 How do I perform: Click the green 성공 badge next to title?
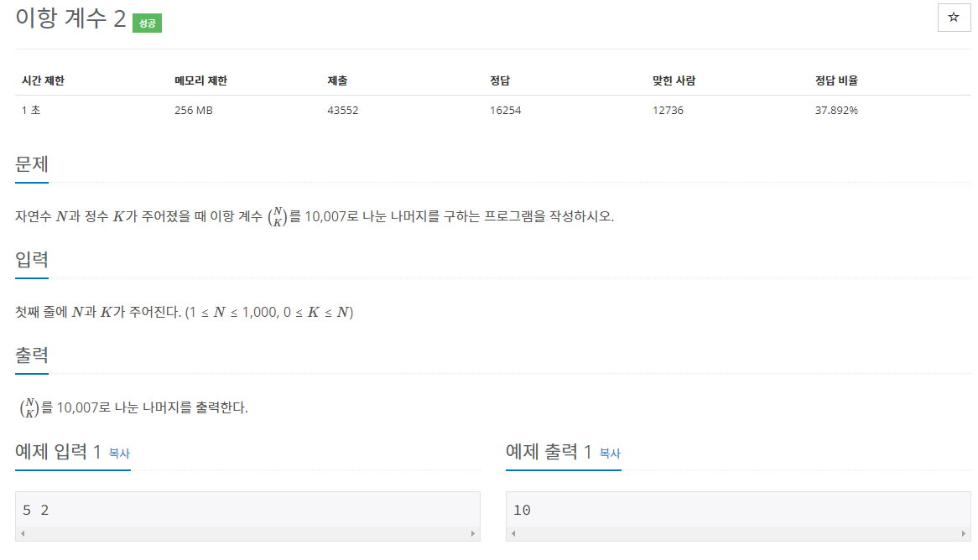[x=148, y=23]
